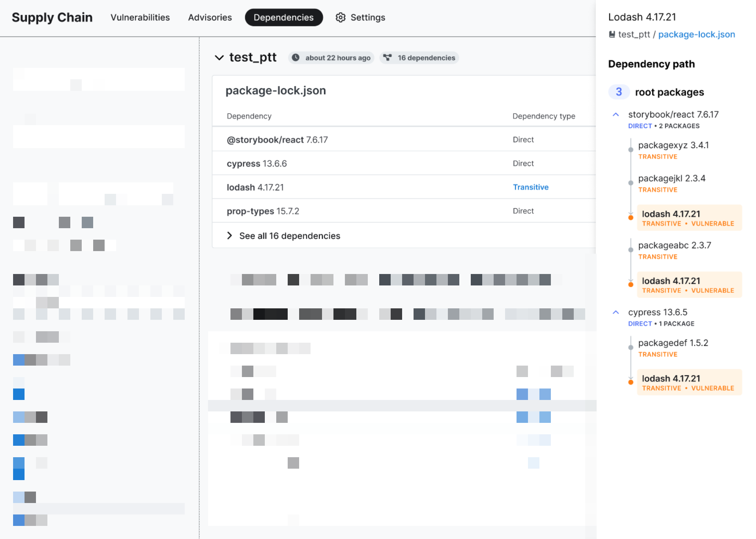Collapse the storybook/react 7.6.17 path

[616, 115]
